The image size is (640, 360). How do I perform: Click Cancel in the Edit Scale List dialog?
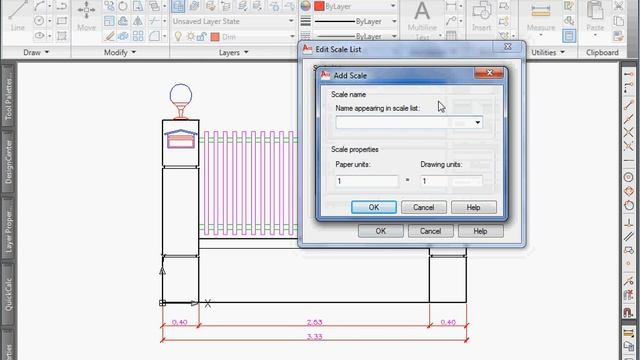(x=431, y=231)
